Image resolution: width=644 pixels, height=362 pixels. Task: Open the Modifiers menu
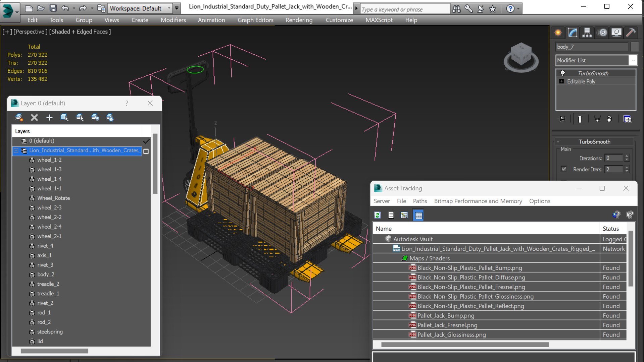(x=173, y=20)
